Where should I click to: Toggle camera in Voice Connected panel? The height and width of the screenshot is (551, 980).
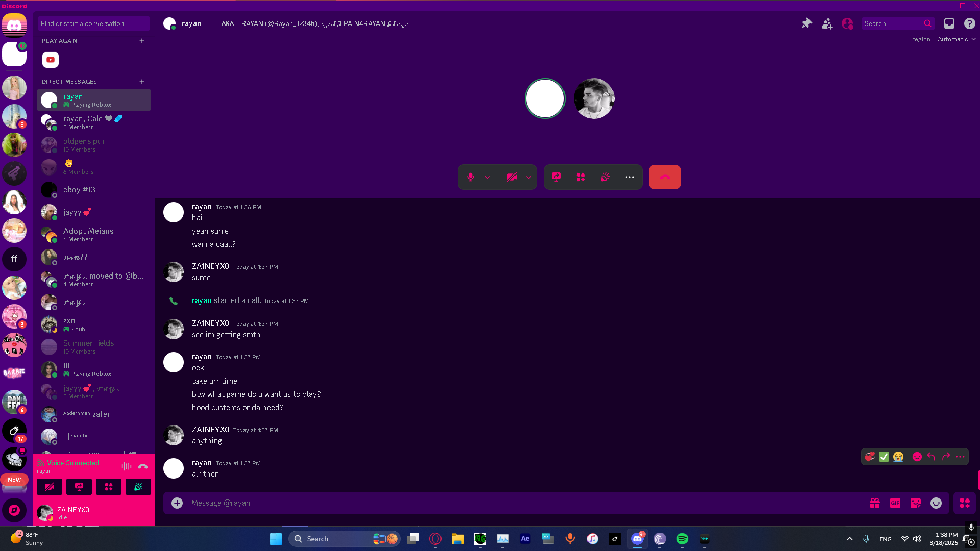coord(50,487)
